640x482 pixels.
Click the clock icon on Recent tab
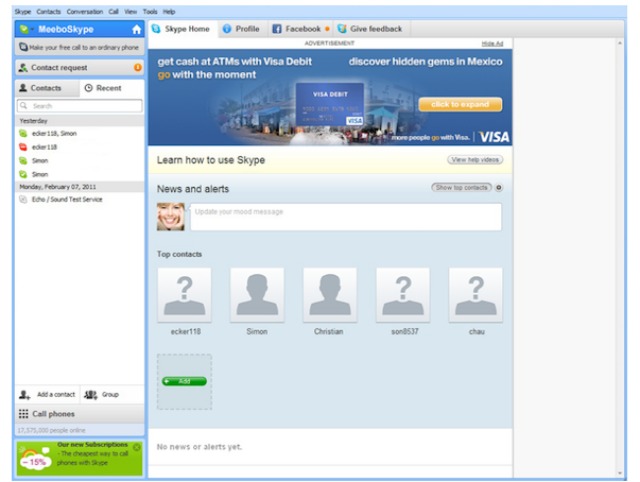(x=89, y=88)
